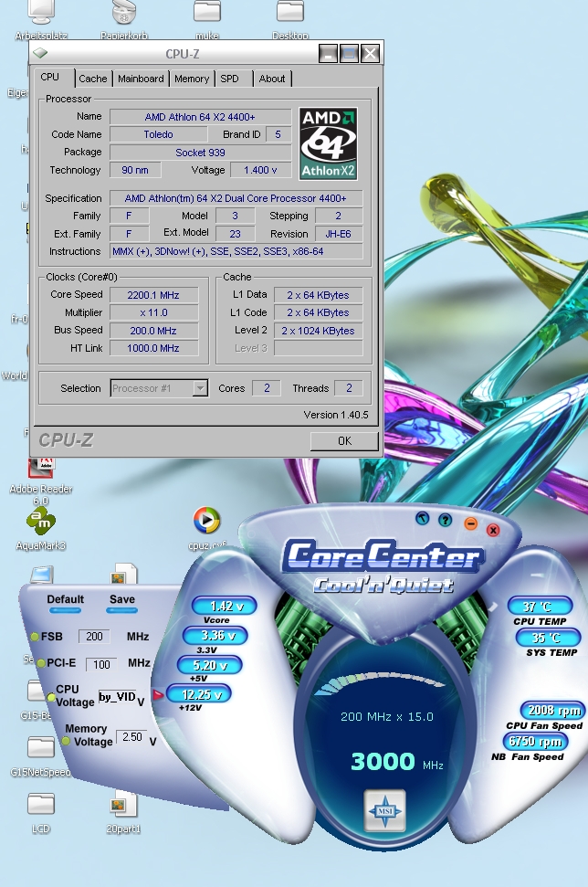588x887 pixels.
Task: Open the Memory tab in CPU-Z
Action: tap(192, 79)
